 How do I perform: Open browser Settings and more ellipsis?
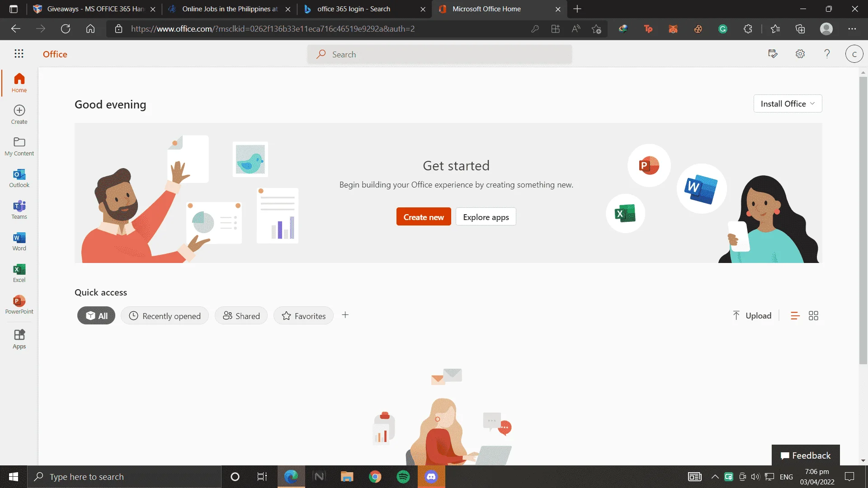tap(852, 29)
